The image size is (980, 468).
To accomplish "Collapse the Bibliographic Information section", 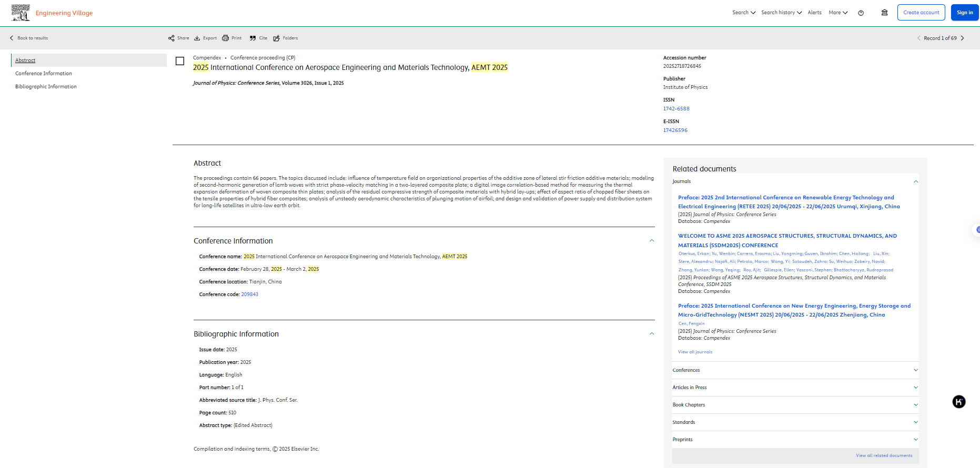I will tap(652, 334).
